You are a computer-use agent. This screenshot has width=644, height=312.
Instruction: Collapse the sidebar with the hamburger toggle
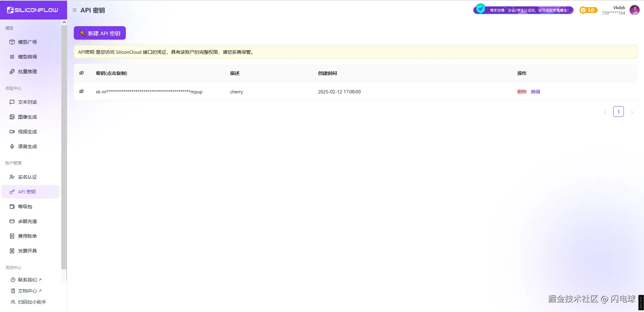(x=74, y=10)
